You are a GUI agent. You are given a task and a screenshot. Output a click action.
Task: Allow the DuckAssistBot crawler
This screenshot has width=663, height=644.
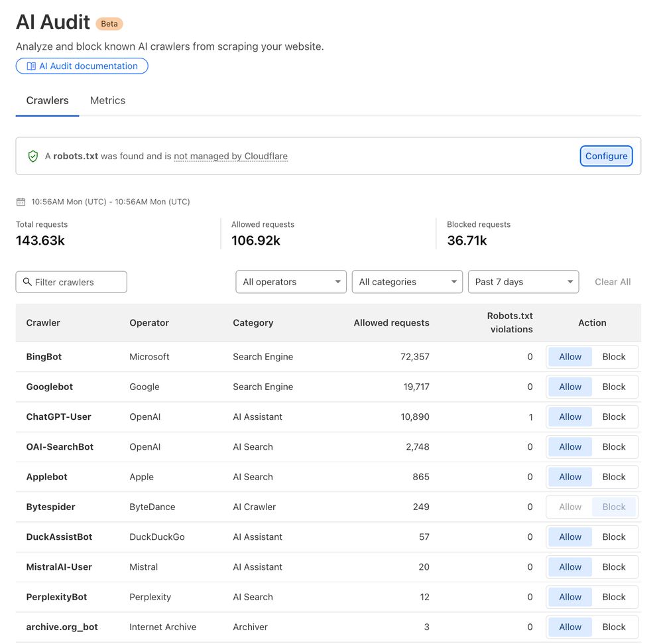tap(570, 537)
